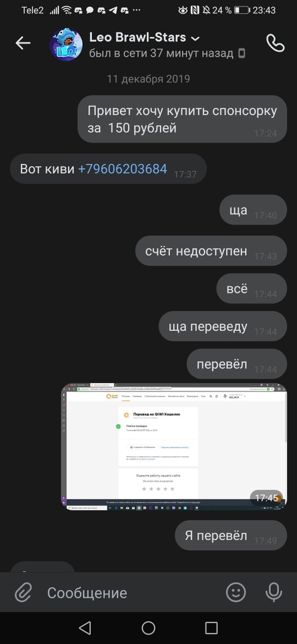Open the QIWI payment screenshot thumbnail

[x=174, y=447]
